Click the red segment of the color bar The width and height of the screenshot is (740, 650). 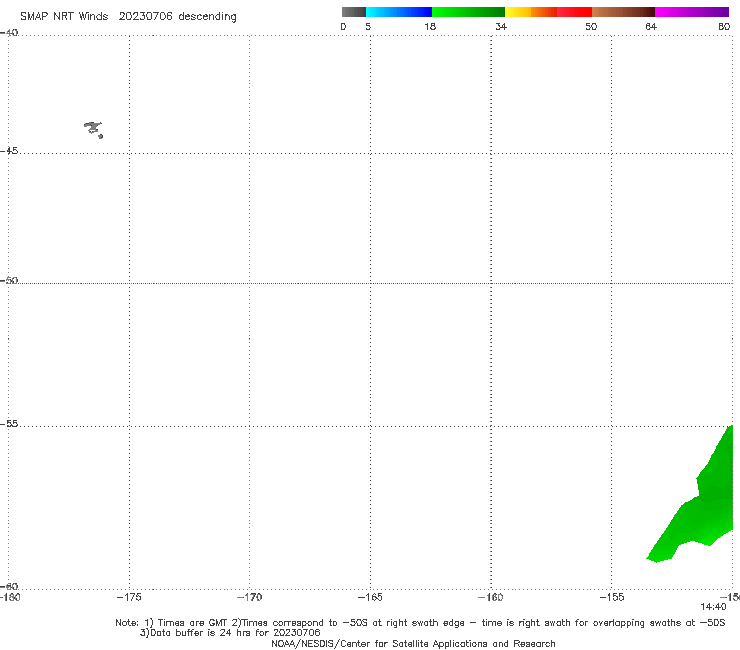click(x=575, y=12)
